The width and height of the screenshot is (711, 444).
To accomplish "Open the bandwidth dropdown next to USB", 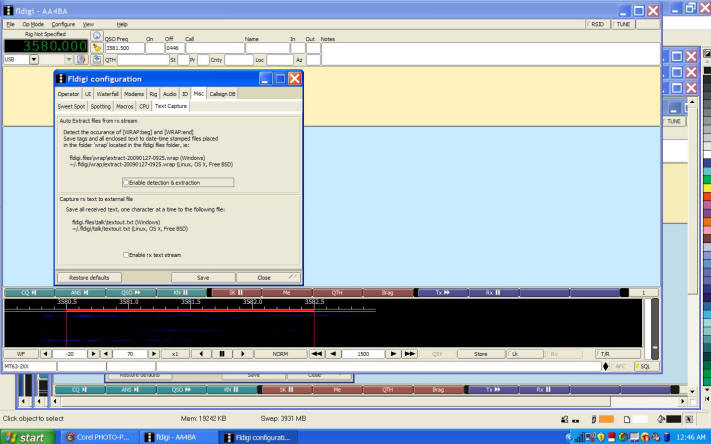I will tap(68, 59).
